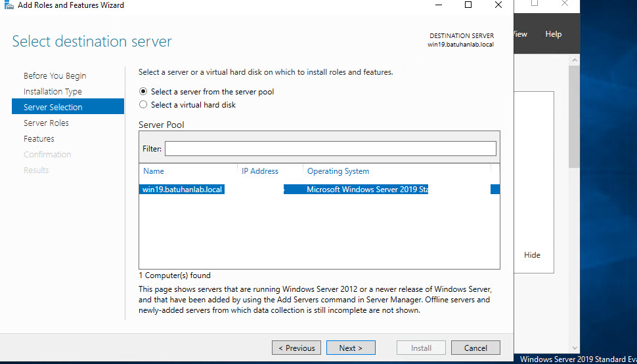This screenshot has height=364, width=637.
Task: Open the Help menu in Server Manager
Action: pos(553,34)
